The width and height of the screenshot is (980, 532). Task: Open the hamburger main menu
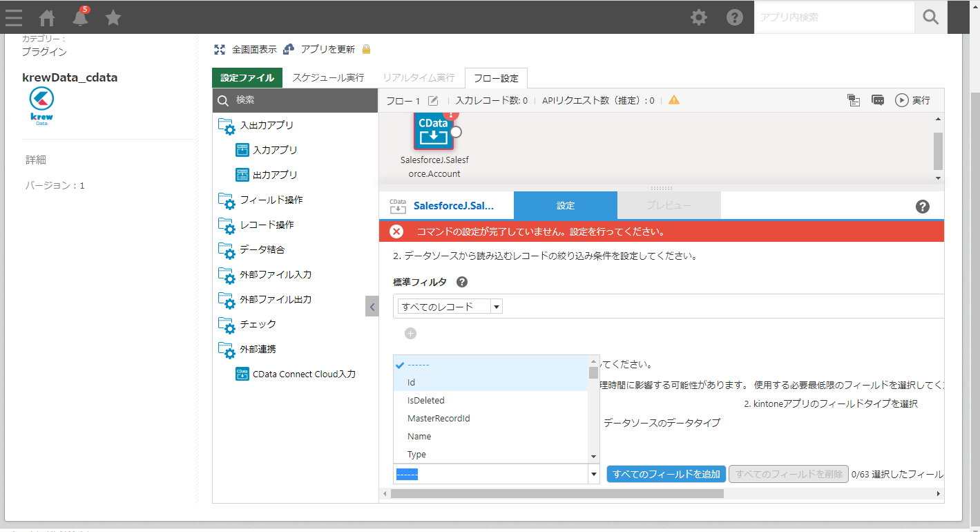click(x=14, y=17)
